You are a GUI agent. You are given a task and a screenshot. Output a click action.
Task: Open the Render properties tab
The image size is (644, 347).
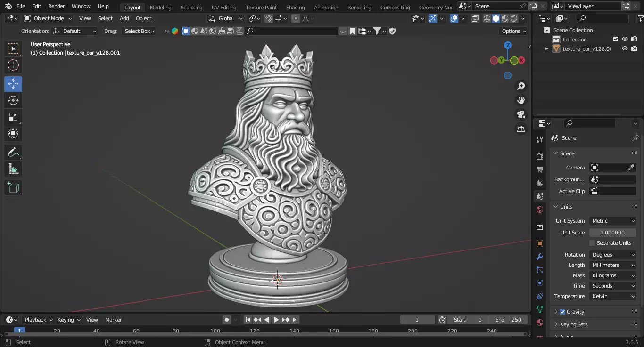coord(540,156)
